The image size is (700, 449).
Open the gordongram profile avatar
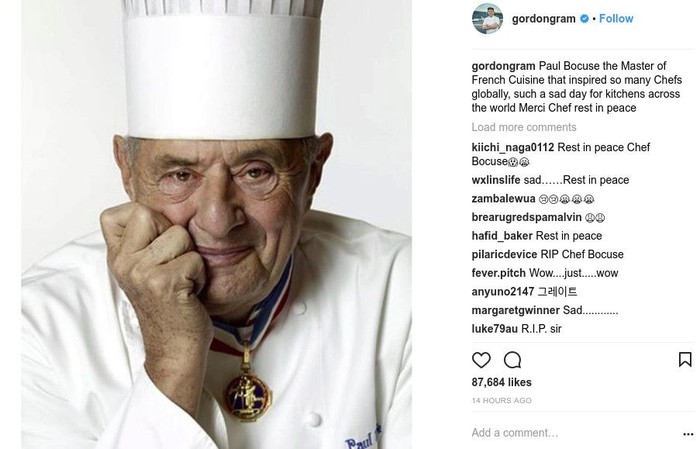pos(488,19)
